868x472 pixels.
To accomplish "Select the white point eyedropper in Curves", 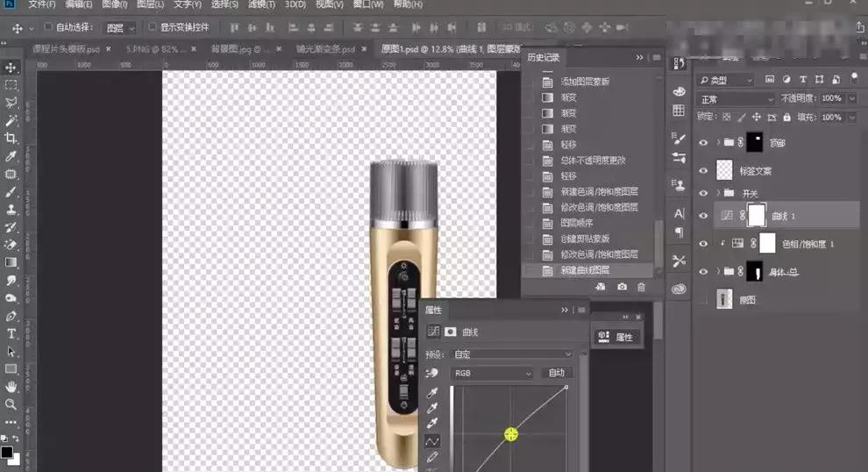I will point(432,423).
